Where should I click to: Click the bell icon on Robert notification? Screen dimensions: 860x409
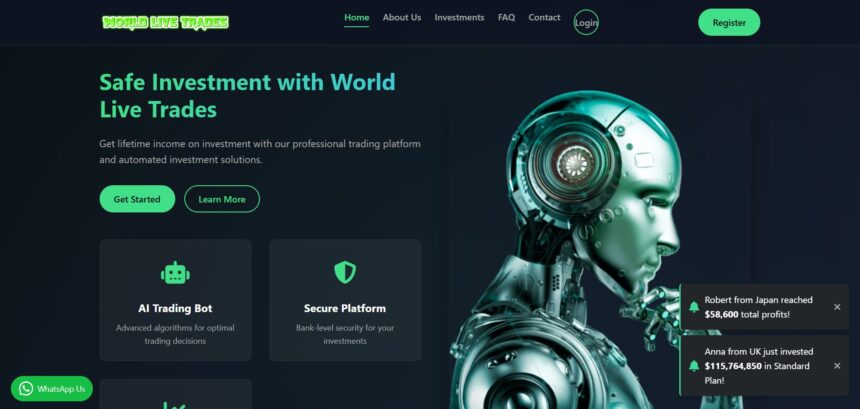694,306
